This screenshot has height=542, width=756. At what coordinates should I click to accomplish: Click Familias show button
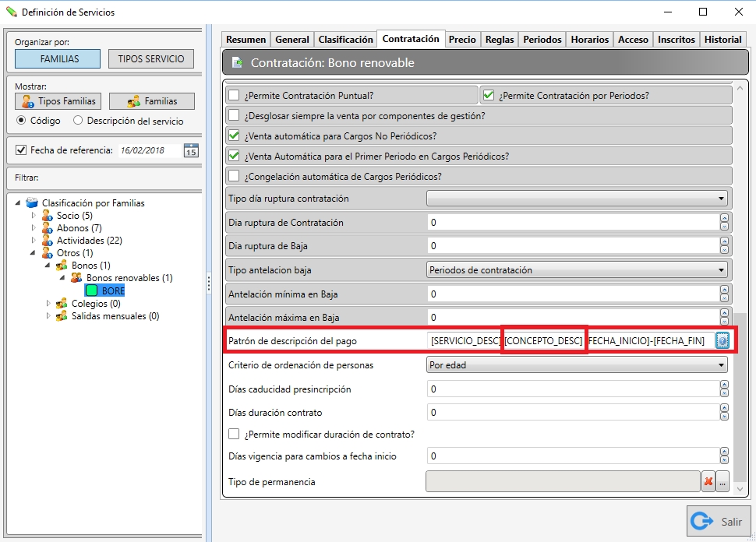(x=152, y=101)
